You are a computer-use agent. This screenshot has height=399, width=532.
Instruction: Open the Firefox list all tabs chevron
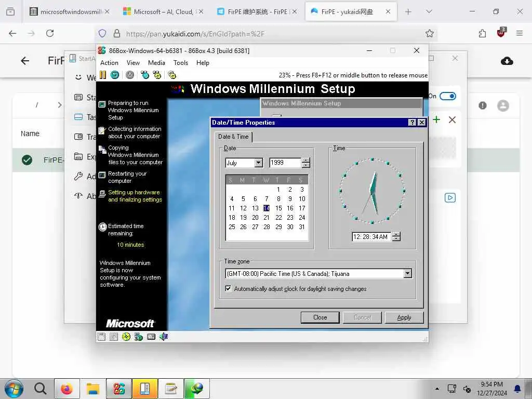[429, 11]
